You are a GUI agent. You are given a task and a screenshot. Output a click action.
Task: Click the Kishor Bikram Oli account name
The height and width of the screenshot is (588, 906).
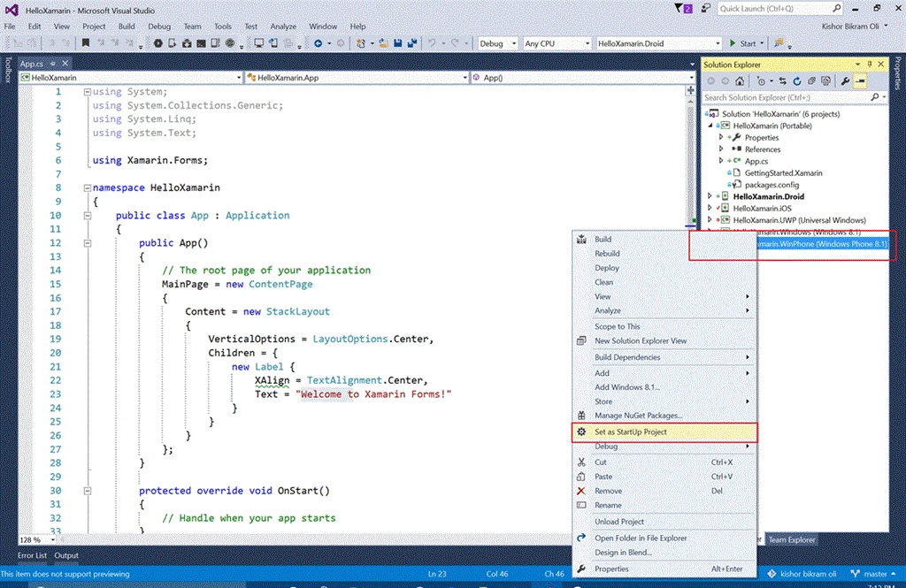coord(850,27)
